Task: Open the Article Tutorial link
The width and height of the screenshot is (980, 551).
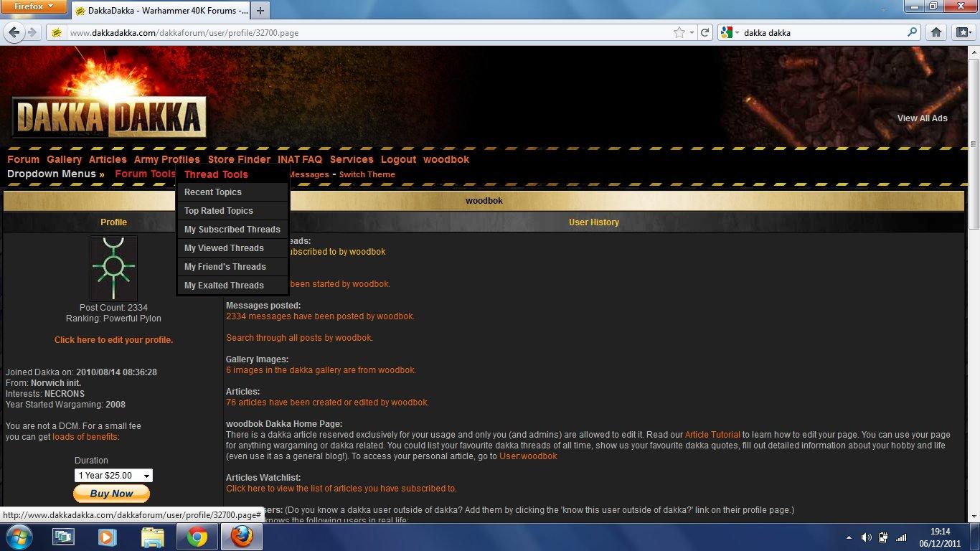Action: 712,435
